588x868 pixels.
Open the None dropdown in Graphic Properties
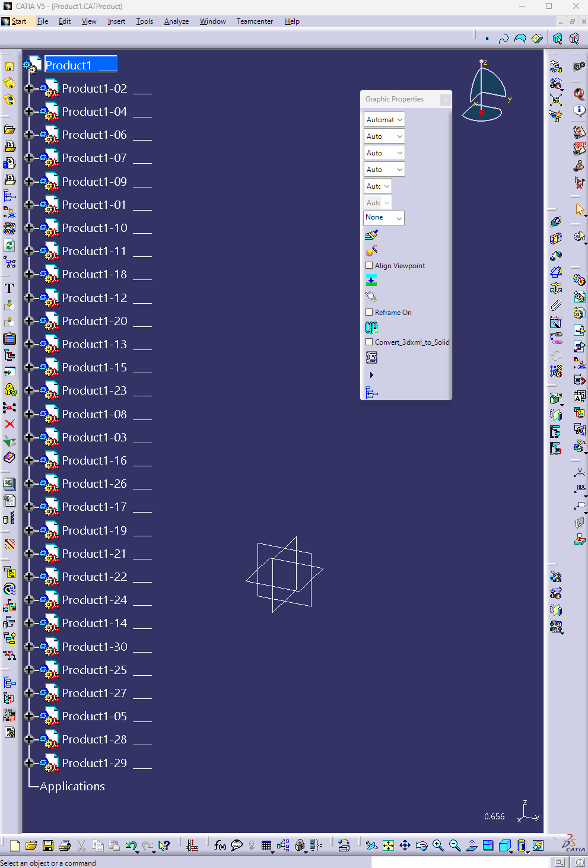click(384, 218)
